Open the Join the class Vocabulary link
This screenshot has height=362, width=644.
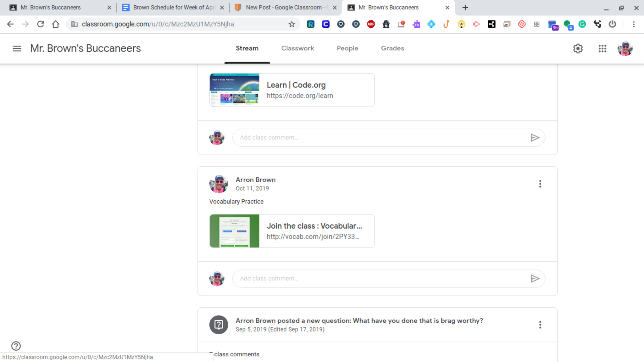(292, 231)
